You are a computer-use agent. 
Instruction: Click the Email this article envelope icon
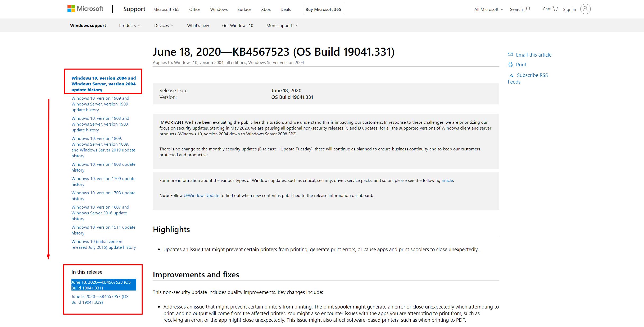510,54
